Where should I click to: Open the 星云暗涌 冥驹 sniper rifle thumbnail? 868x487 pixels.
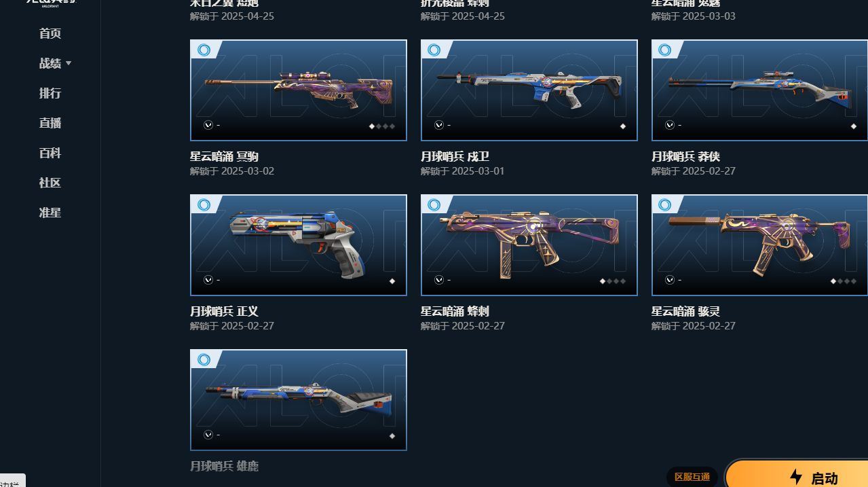[299, 90]
